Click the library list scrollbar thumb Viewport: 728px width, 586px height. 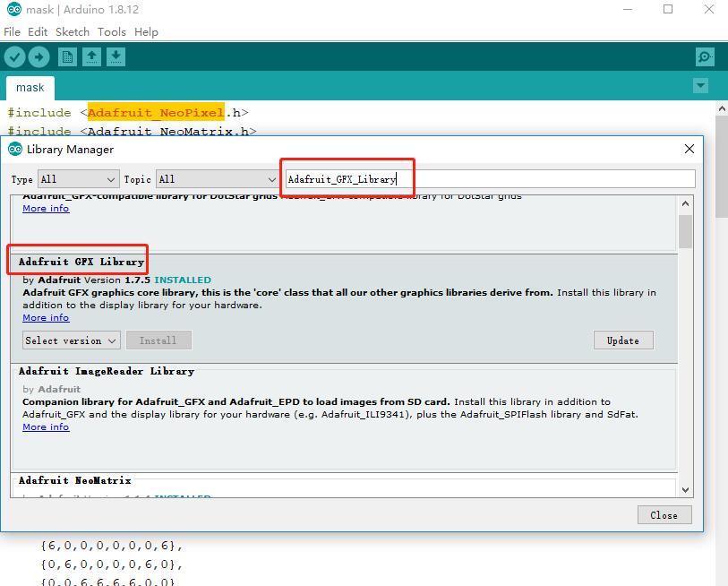tap(685, 231)
